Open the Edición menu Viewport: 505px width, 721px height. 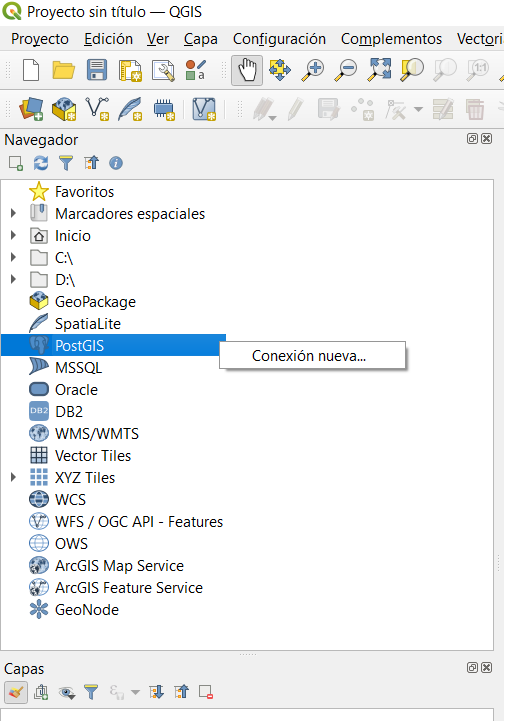109,39
